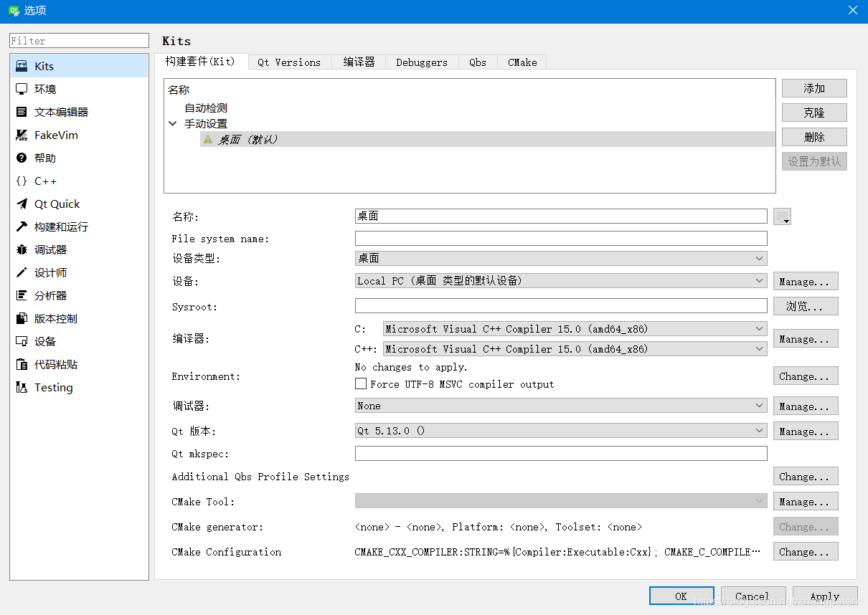Open the Qt 版本 dropdown
The height and width of the screenshot is (615, 868).
coord(561,431)
